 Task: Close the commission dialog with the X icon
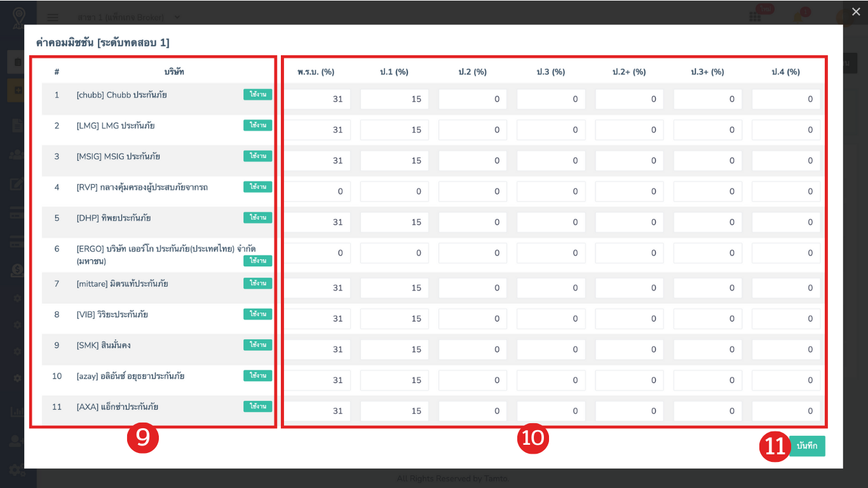coord(856,11)
